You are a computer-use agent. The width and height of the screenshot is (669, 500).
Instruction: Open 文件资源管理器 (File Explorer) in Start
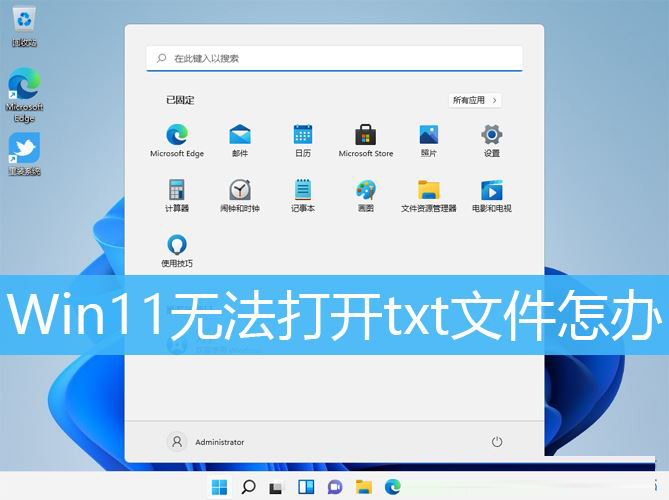coord(428,195)
